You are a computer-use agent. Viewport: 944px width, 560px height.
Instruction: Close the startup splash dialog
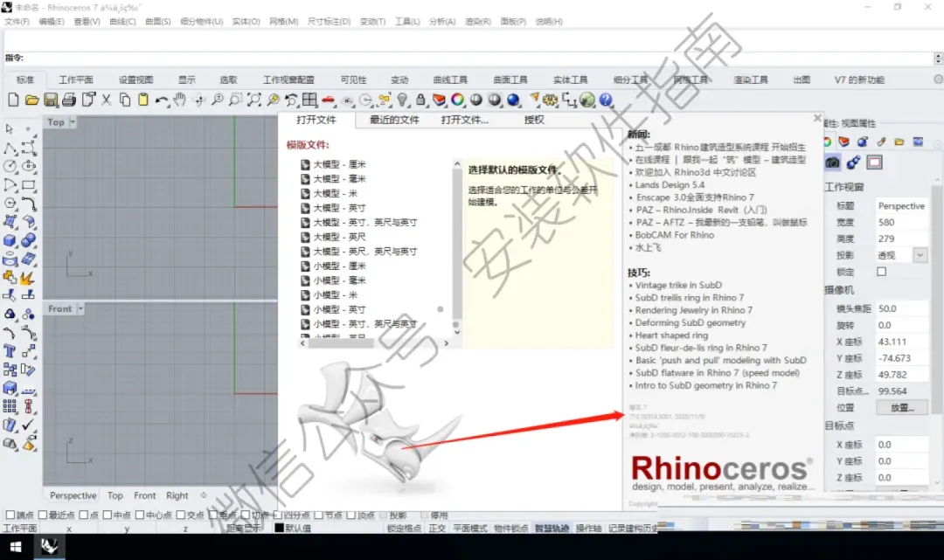pyautogui.click(x=817, y=118)
